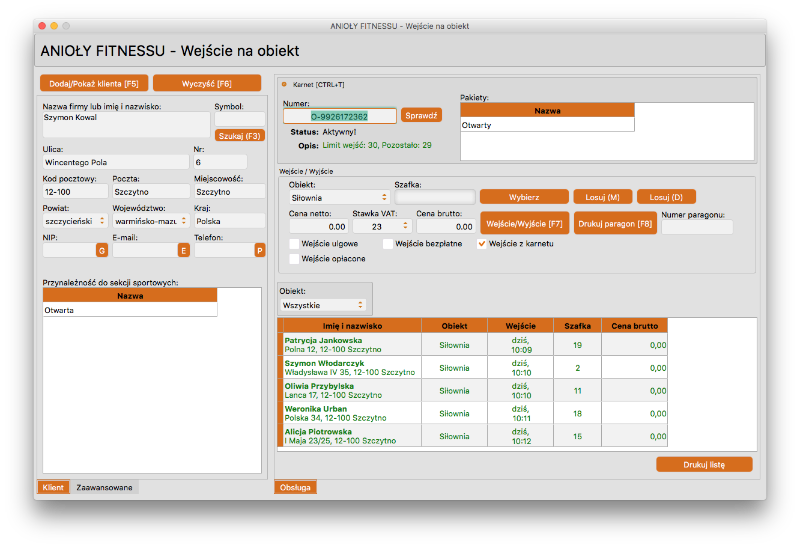The height and width of the screenshot is (548, 800).
Task: Select the Obsługa tab
Action: pos(295,488)
